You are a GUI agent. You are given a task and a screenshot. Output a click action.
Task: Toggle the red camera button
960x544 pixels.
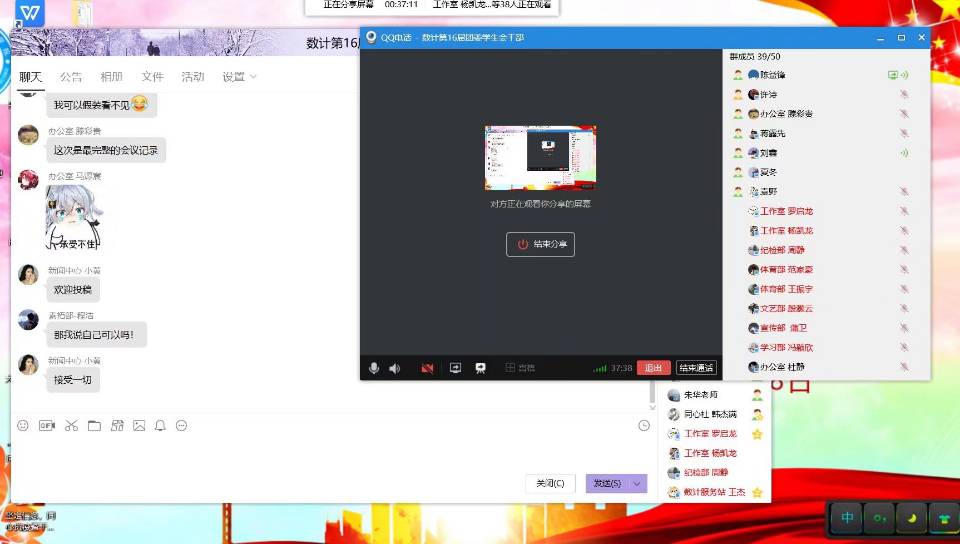click(x=427, y=368)
